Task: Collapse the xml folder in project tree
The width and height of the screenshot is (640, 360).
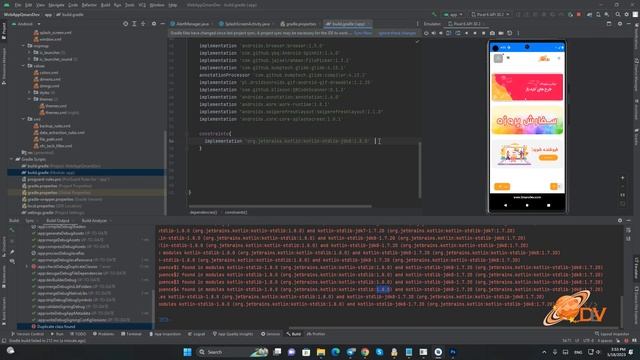Action: pyautogui.click(x=24, y=119)
